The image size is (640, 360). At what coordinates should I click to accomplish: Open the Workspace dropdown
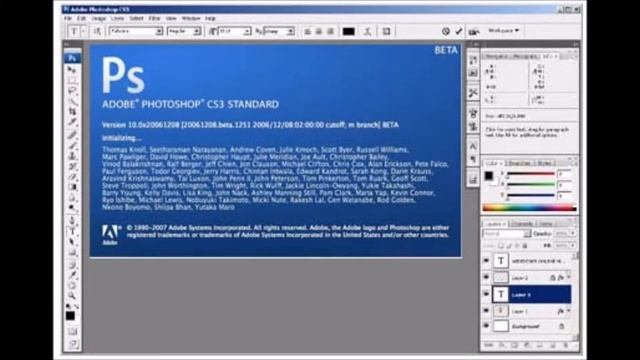pos(504,31)
